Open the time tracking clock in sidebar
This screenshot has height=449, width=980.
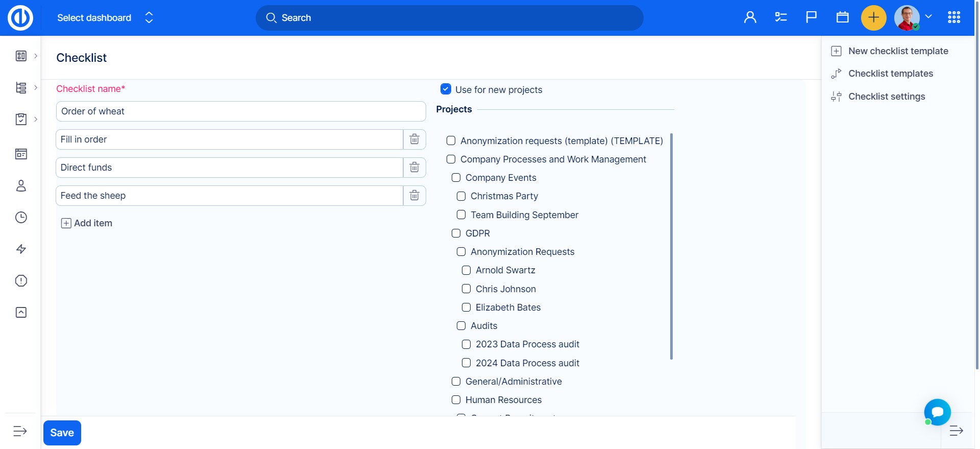(21, 218)
